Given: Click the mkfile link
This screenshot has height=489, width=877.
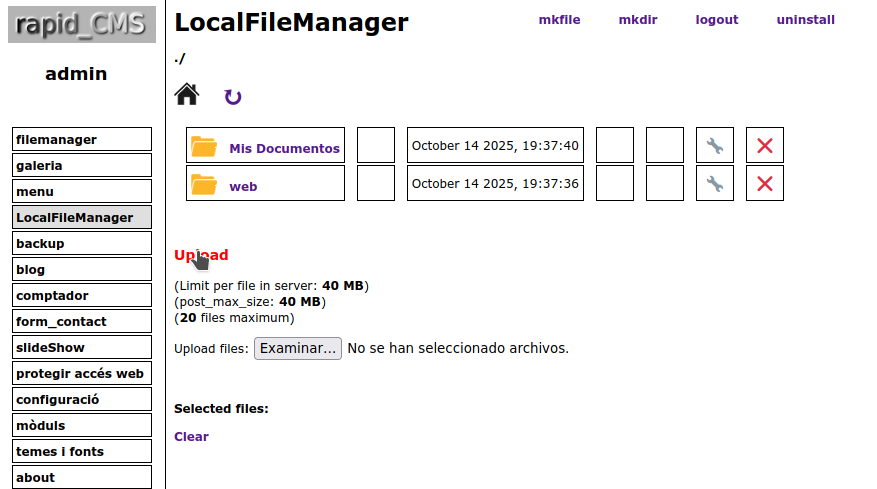Looking at the screenshot, I should point(559,20).
